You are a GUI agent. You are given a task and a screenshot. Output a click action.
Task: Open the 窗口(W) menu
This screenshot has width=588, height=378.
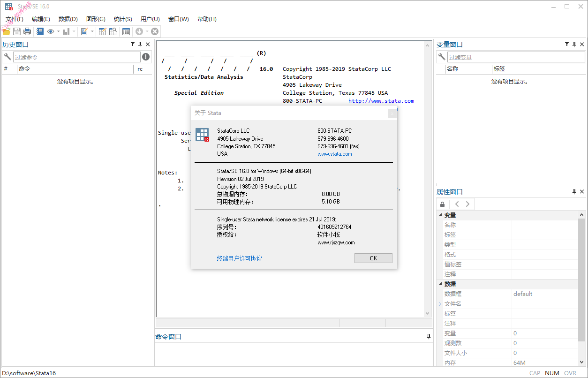[179, 19]
